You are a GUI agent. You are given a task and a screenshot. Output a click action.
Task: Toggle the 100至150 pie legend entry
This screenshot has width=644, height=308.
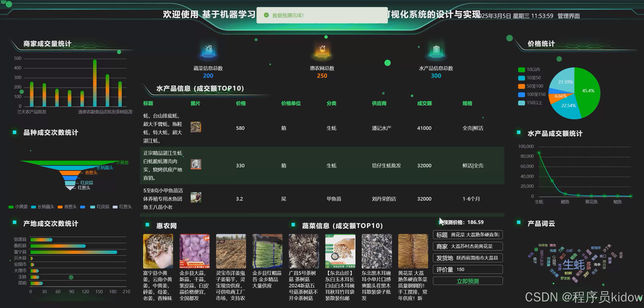pyautogui.click(x=532, y=95)
